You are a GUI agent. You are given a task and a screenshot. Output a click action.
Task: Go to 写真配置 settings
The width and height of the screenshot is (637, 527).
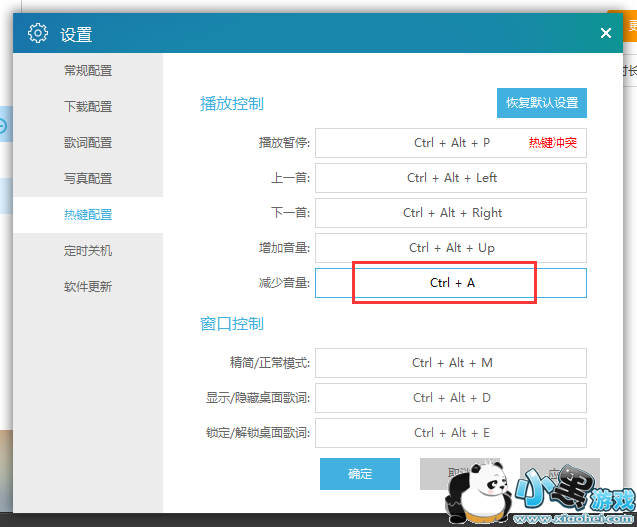point(88,179)
